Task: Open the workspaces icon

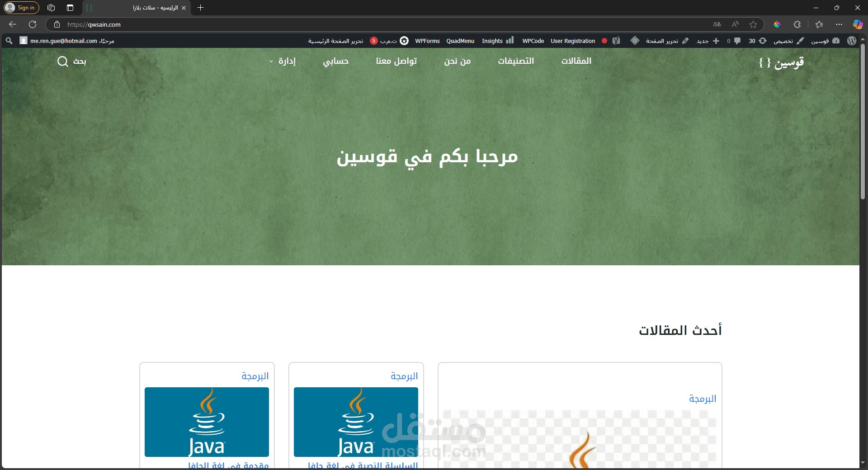Action: 51,8
